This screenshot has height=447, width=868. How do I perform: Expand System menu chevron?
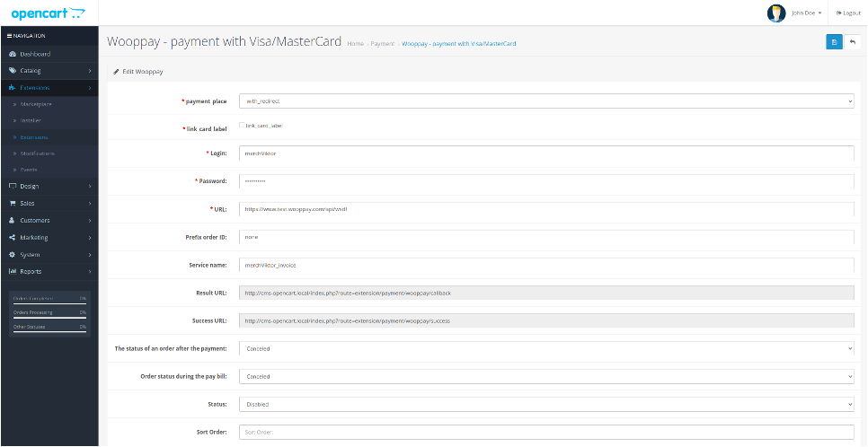coord(90,255)
